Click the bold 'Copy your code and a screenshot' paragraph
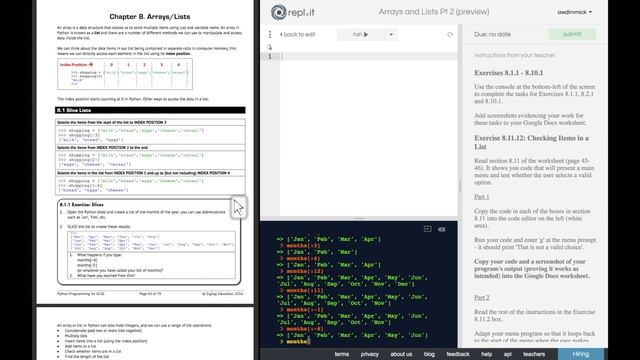Image resolution: width=640 pixels, height=360 pixels. (532, 269)
